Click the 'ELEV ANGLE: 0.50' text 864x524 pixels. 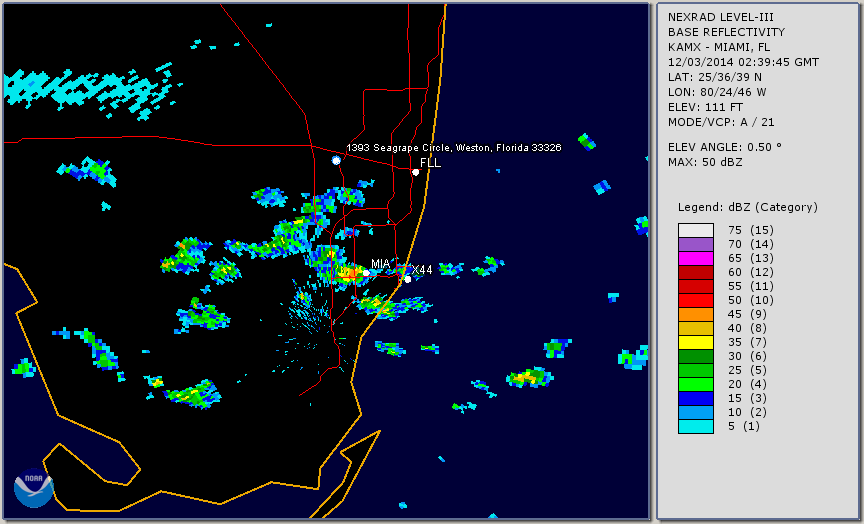pyautogui.click(x=725, y=147)
